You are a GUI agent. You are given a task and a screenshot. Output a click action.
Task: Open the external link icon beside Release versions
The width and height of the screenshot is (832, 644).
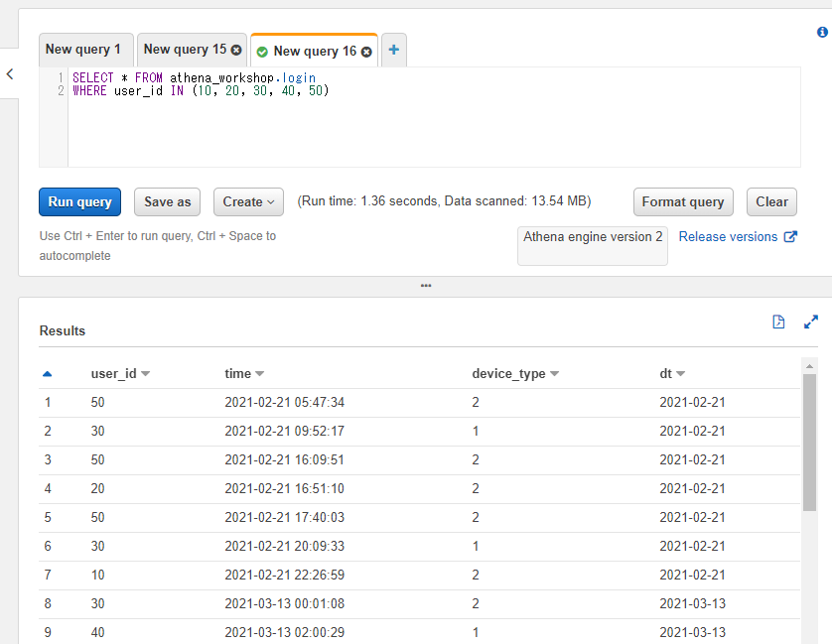pos(790,236)
